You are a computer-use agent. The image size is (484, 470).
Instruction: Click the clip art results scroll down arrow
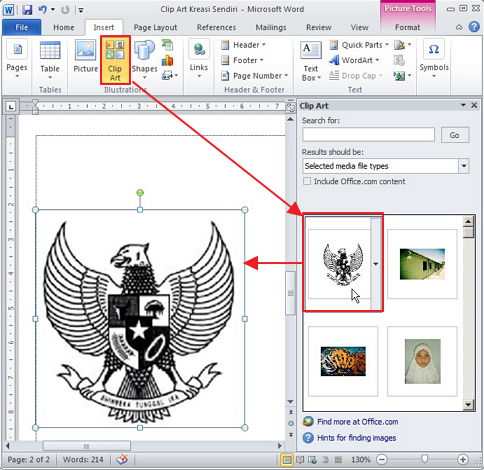click(468, 405)
